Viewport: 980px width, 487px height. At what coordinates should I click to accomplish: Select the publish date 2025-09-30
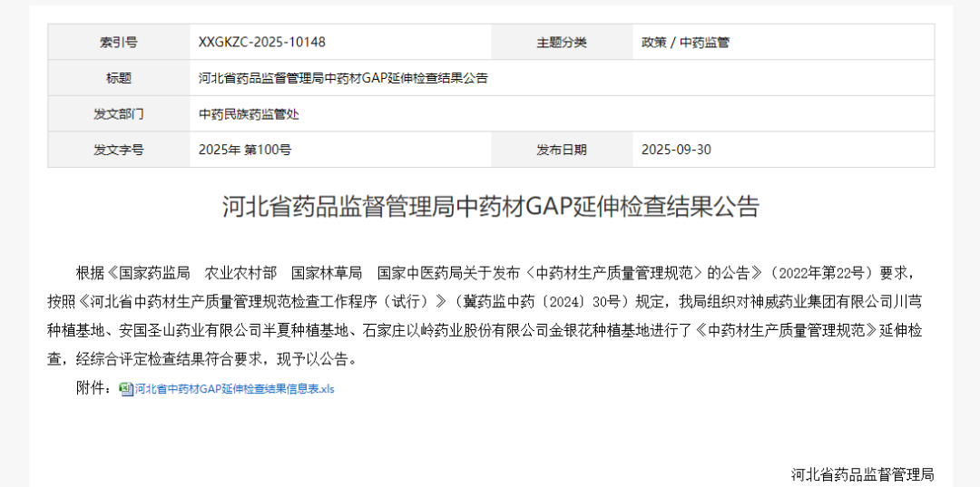[x=676, y=150]
